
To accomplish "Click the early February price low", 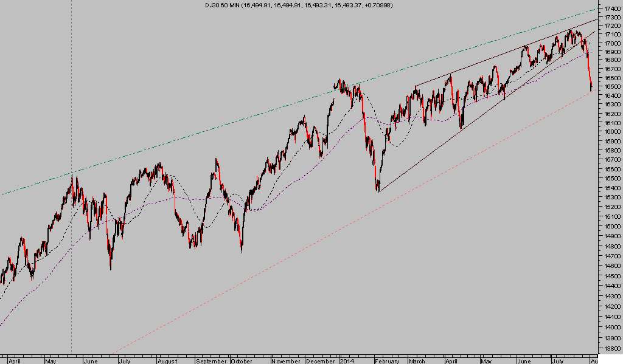I will (378, 190).
